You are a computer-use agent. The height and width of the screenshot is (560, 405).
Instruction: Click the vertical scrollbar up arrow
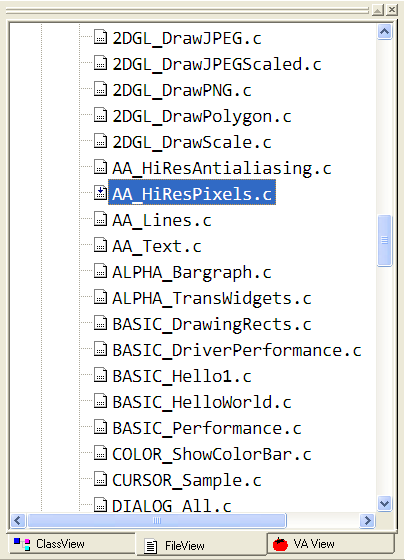pos(385,32)
